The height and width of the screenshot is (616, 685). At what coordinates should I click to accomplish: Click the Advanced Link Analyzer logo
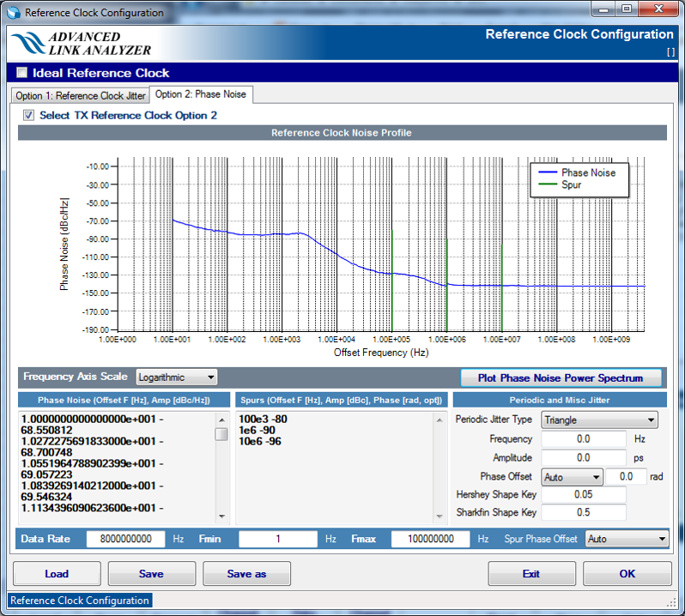[81, 44]
